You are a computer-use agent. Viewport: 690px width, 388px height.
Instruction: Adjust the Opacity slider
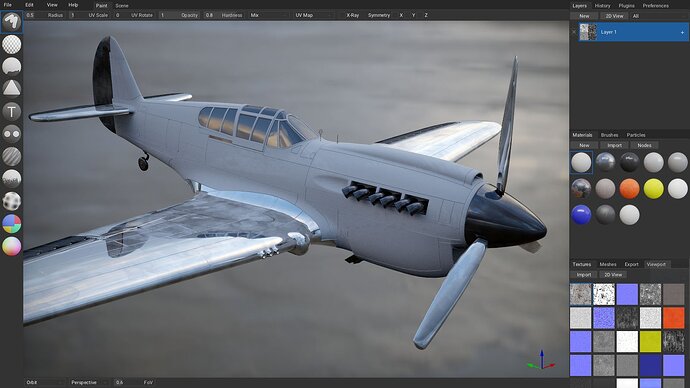[x=179, y=15]
